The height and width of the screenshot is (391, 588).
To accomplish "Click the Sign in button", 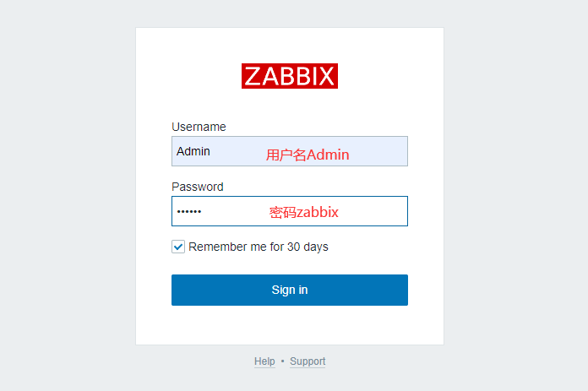I will tap(290, 290).
